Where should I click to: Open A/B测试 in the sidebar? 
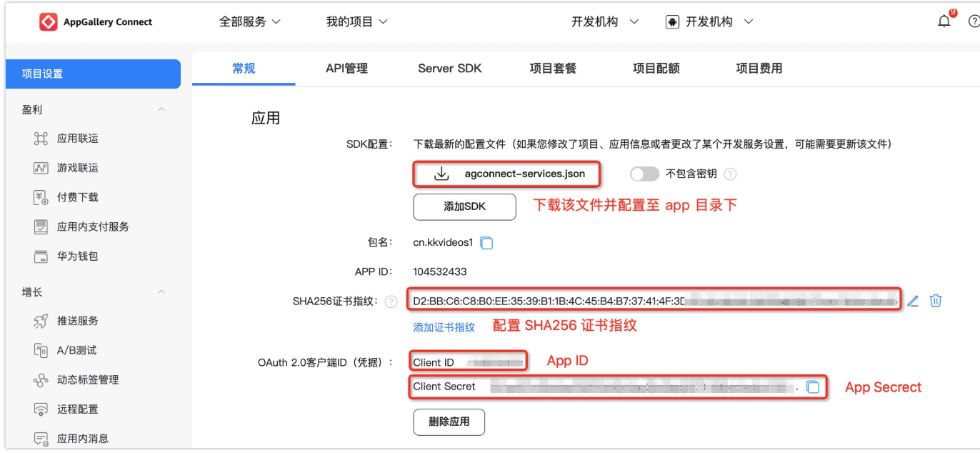coord(76,350)
